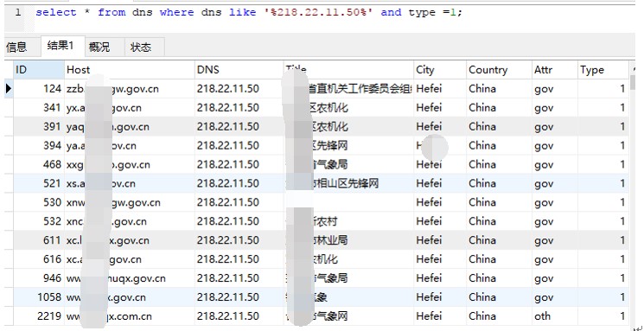Viewport: 644px width, 331px height.
Task: Click the Type column header
Action: click(x=603, y=70)
